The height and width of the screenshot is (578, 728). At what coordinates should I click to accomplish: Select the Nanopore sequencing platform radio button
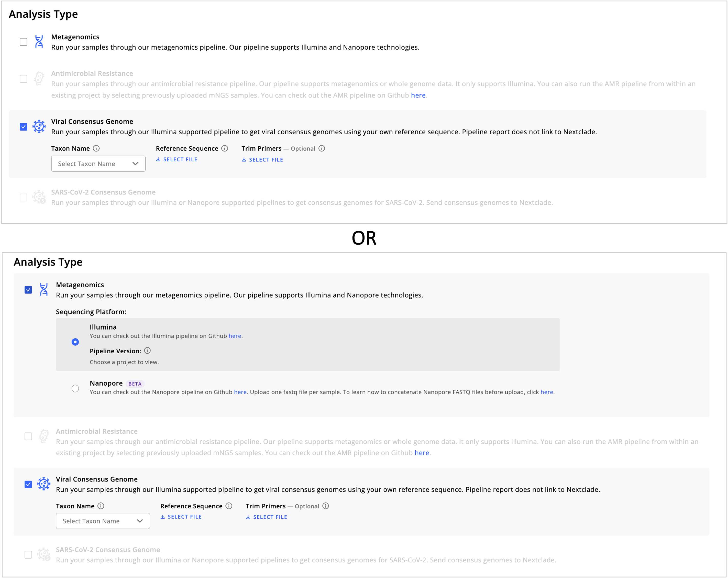point(75,388)
